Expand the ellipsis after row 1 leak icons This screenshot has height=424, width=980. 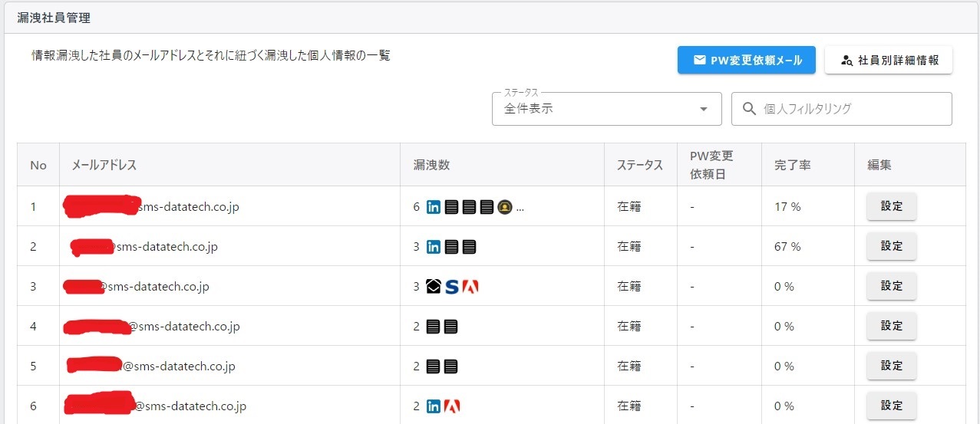[520, 208]
